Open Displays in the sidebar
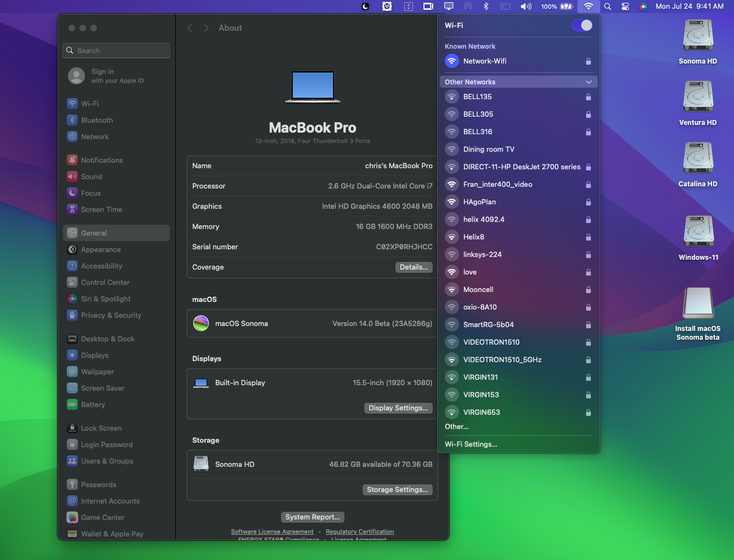The width and height of the screenshot is (734, 560). tap(116, 355)
